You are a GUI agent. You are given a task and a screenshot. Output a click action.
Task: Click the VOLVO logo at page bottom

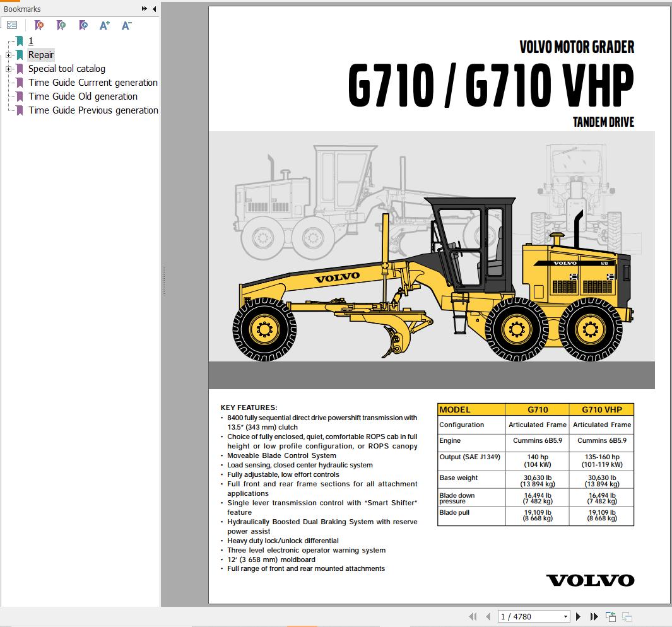point(590,581)
